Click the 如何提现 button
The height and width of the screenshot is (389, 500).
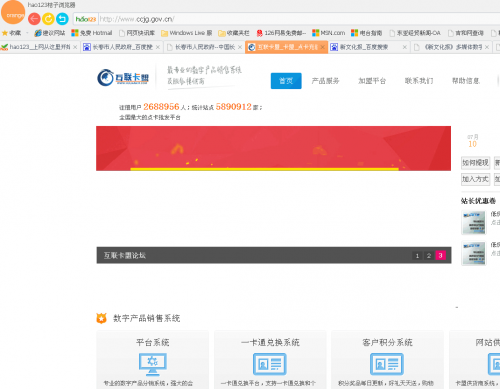(x=475, y=163)
